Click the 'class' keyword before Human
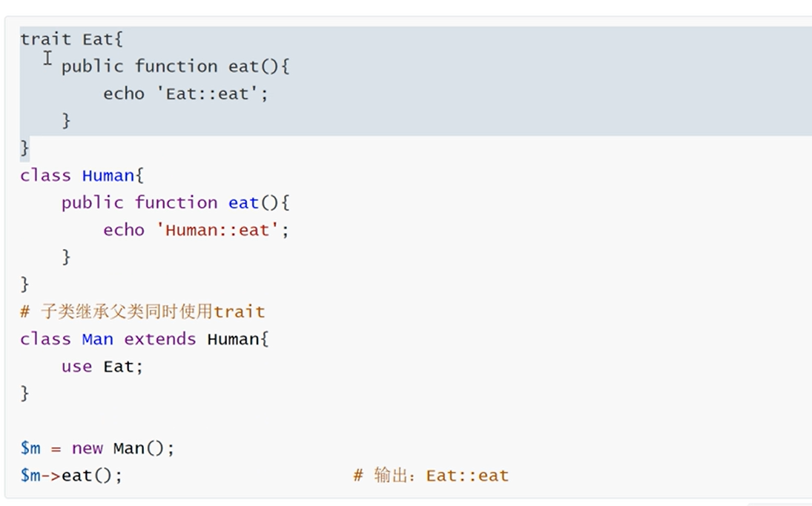 click(45, 176)
